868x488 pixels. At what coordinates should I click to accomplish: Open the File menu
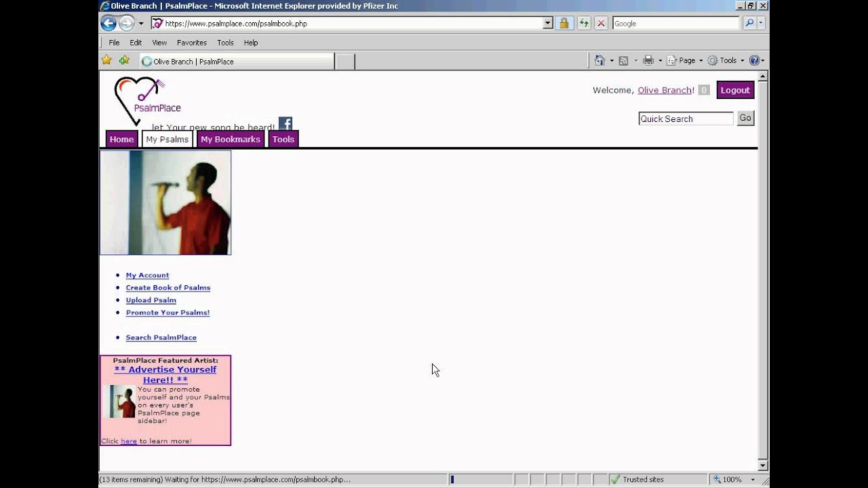(x=114, y=43)
